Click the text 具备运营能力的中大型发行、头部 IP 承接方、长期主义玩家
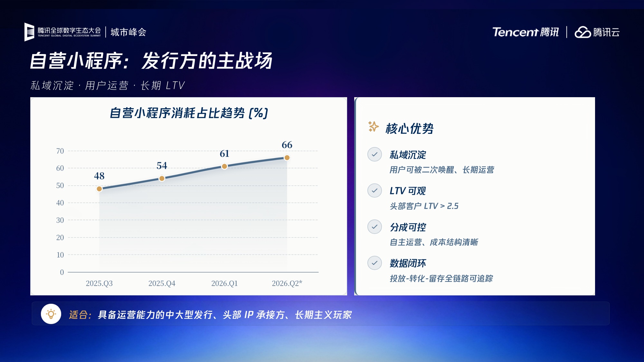The image size is (644, 362). 225,314
